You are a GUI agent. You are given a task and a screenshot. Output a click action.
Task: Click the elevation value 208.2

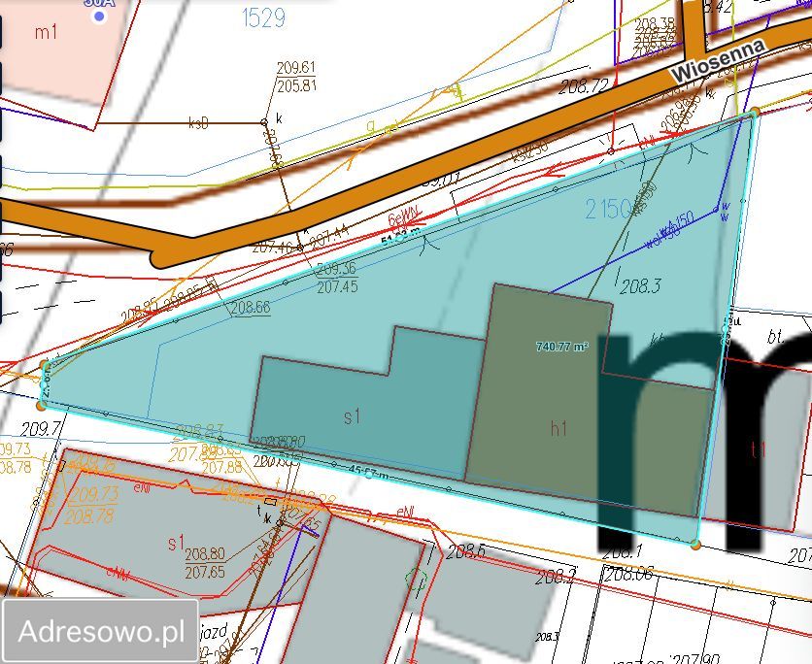[556, 577]
